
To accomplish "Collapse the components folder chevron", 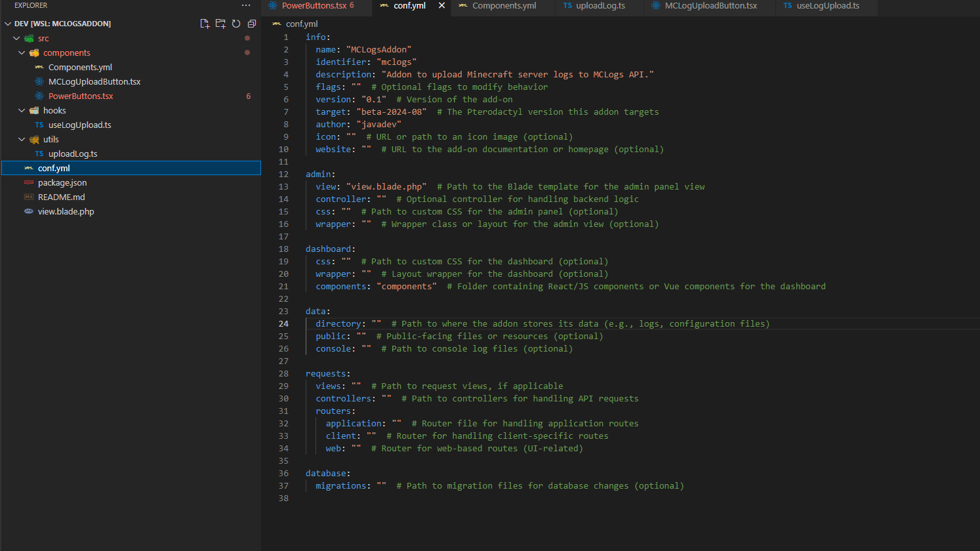I will 22,52.
